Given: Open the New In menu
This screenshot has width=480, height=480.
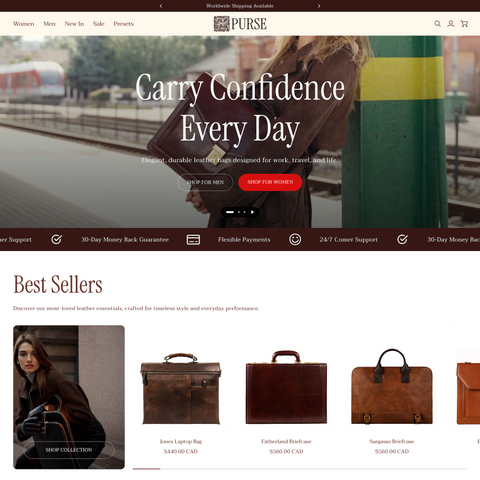Looking at the screenshot, I should point(74,24).
